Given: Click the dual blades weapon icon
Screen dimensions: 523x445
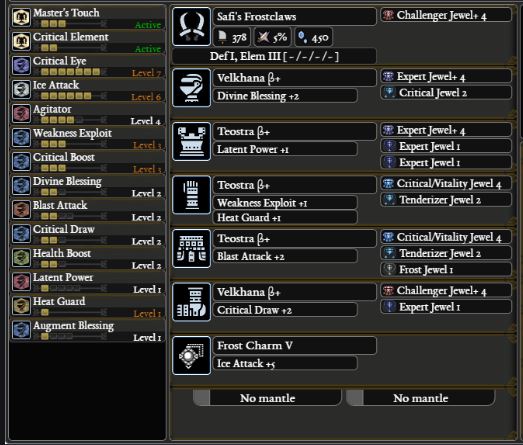Looking at the screenshot, I should (x=191, y=26).
